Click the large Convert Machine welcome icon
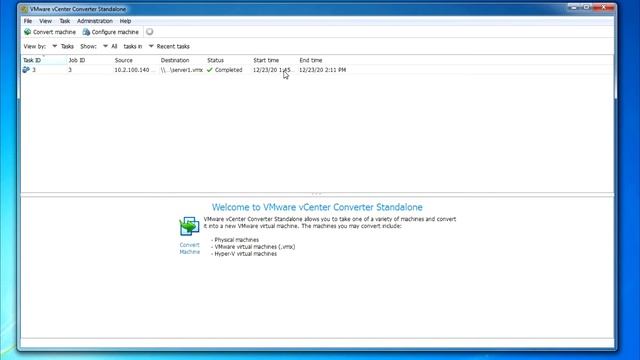The width and height of the screenshot is (640, 360). [189, 226]
